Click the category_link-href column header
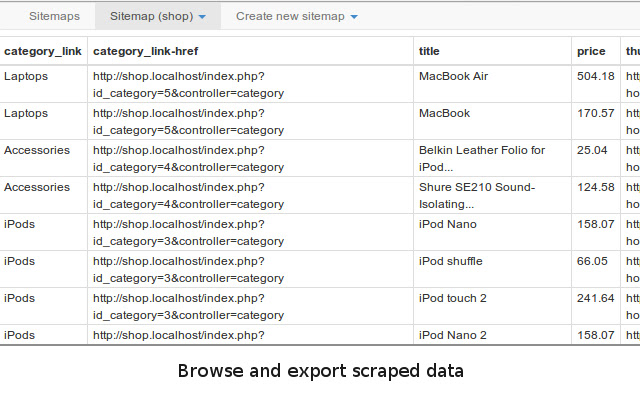The height and width of the screenshot is (400, 640). click(155, 51)
